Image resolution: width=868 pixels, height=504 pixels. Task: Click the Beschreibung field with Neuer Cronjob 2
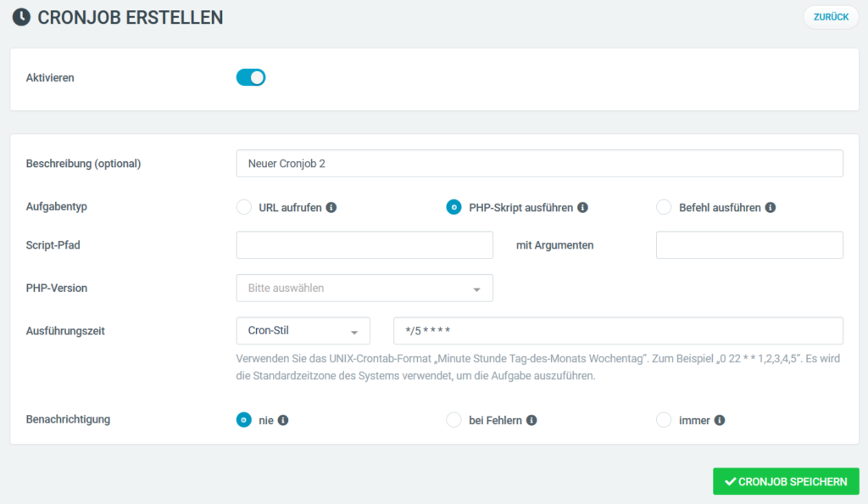(540, 164)
